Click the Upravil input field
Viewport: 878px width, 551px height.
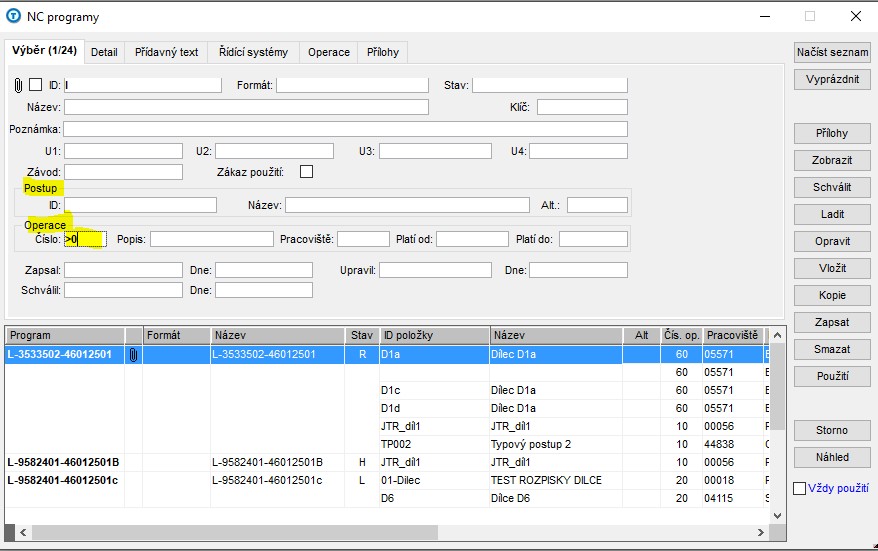435,270
